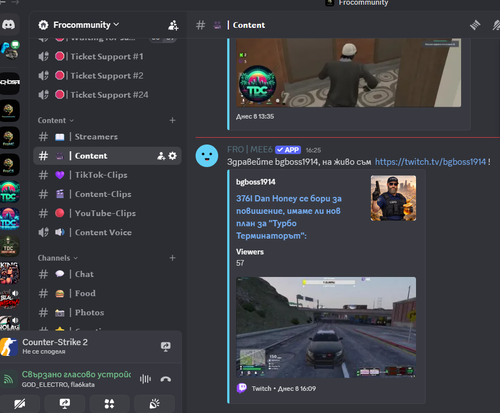Image resolution: width=500 pixels, height=413 pixels.
Task: Switch to the KING server icon
Action: (9, 272)
